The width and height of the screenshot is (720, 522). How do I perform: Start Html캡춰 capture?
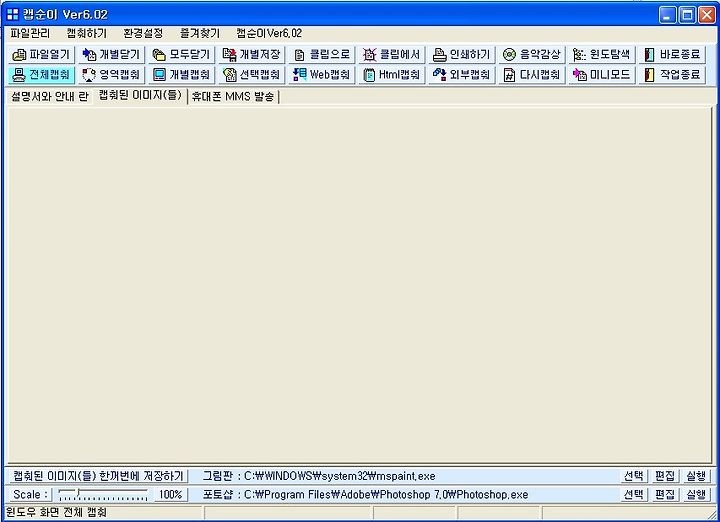coord(391,74)
